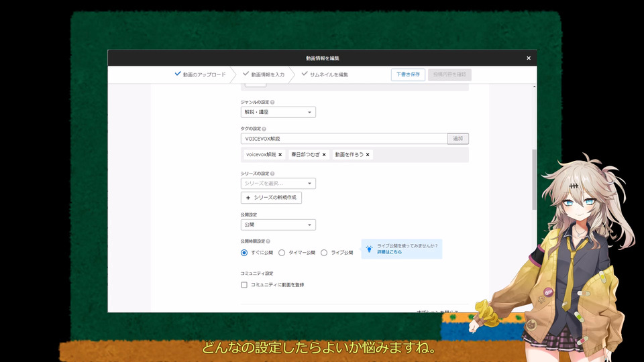The width and height of the screenshot is (644, 362).
Task: Click the 追加 tag button
Action: (x=458, y=139)
